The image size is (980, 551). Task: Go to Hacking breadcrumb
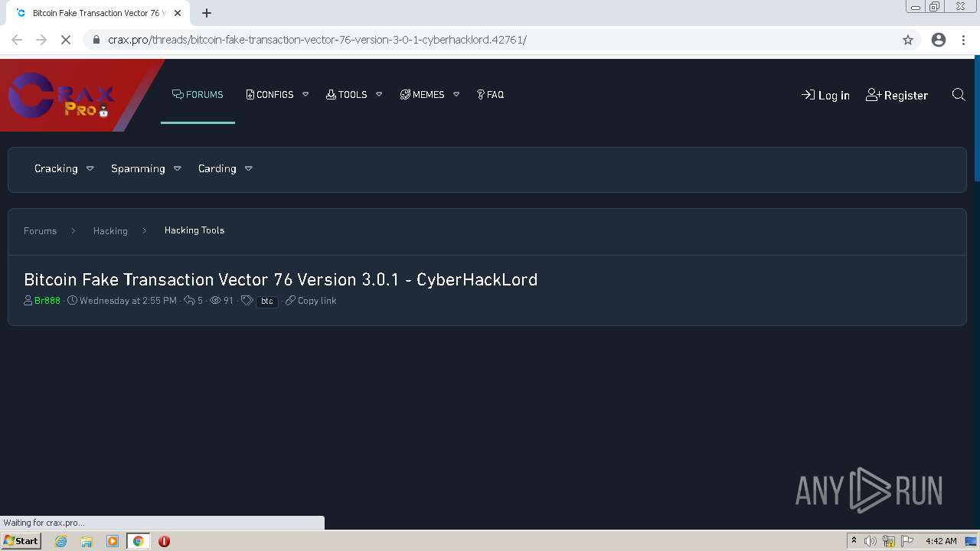click(110, 230)
